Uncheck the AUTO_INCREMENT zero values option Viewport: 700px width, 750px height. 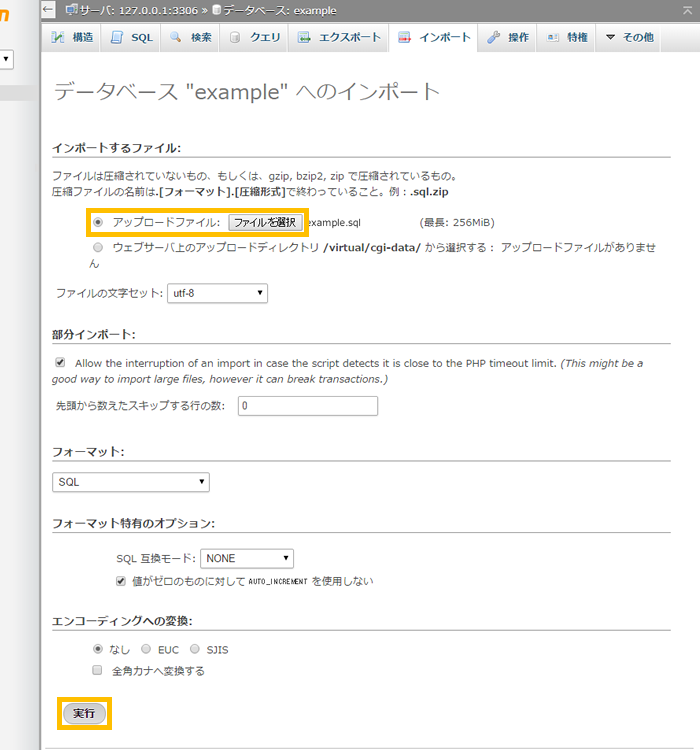(x=122, y=581)
